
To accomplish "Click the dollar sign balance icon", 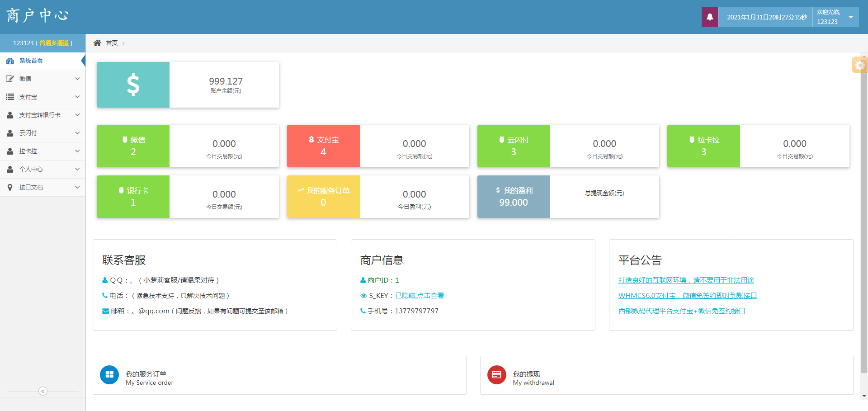I will coord(133,85).
